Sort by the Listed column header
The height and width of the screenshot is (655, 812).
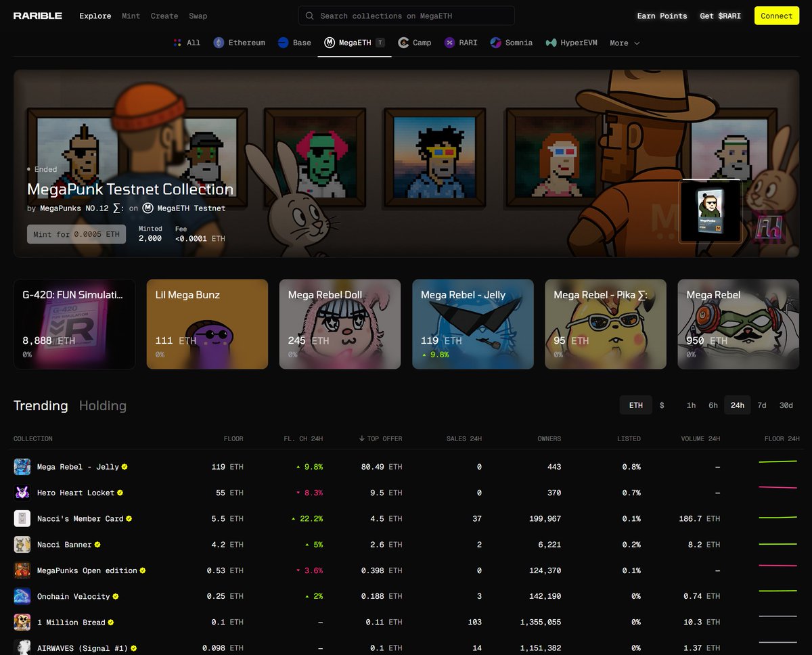629,439
